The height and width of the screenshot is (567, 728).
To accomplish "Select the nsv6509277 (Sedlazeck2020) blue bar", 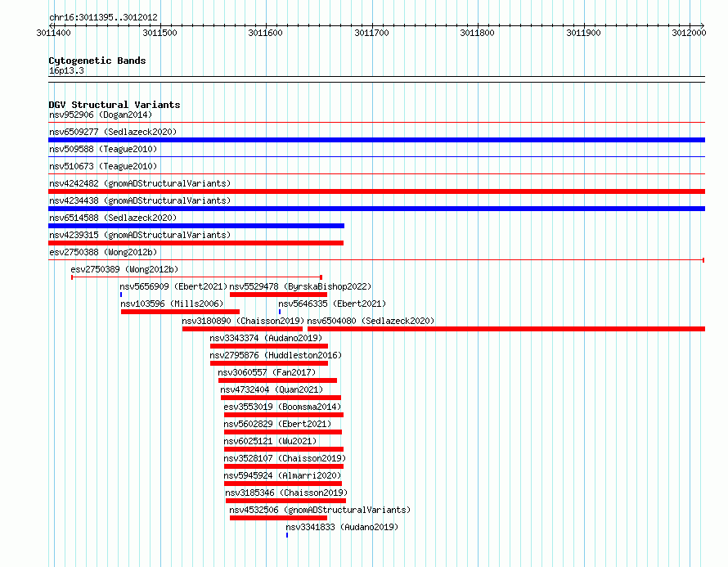I will (x=376, y=140).
